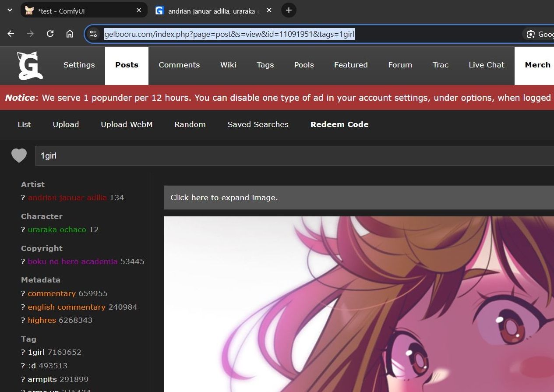Close the ComfyUI tab

139,10
